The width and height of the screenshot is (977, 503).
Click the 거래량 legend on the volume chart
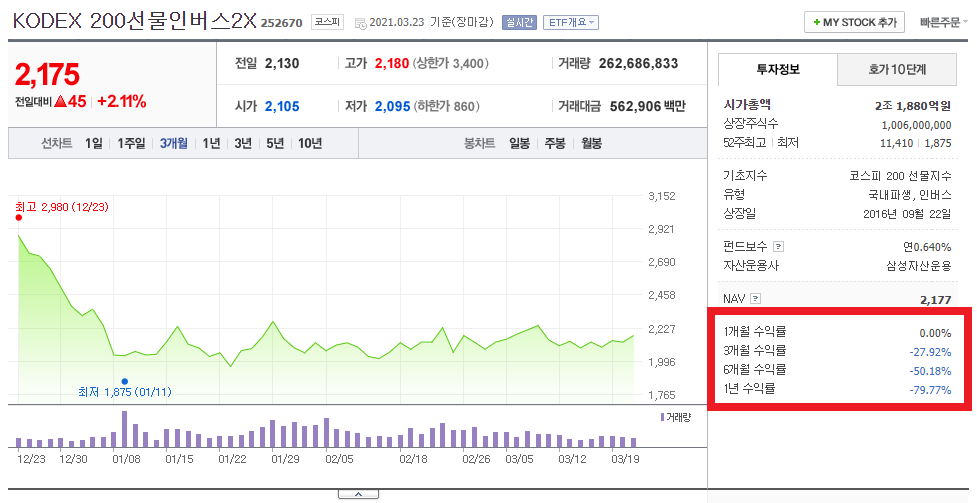(x=675, y=417)
